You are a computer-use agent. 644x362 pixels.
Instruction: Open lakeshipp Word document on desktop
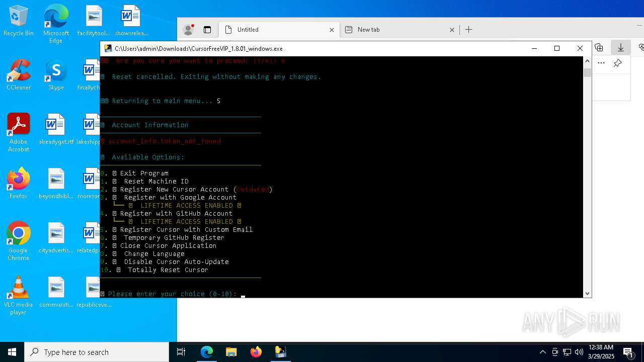89,129
